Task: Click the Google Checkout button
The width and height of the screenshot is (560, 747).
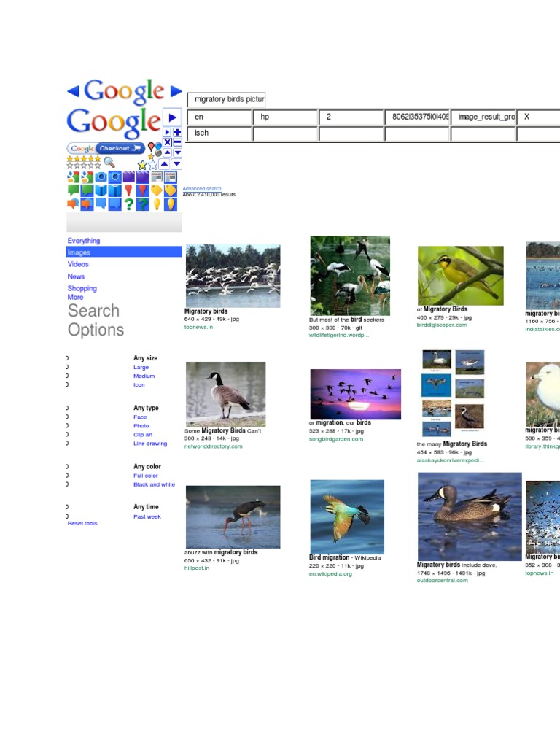Action: (x=106, y=148)
